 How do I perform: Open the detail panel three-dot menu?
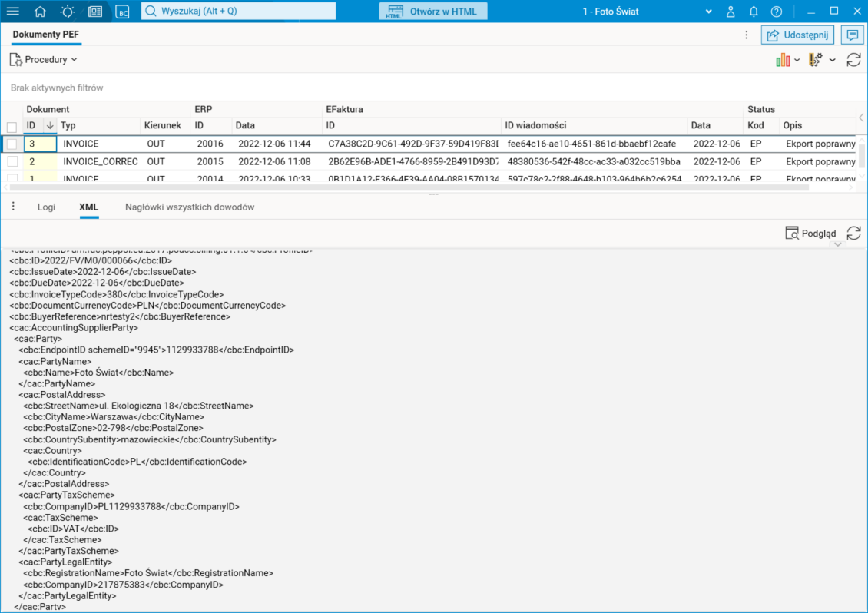click(13, 207)
